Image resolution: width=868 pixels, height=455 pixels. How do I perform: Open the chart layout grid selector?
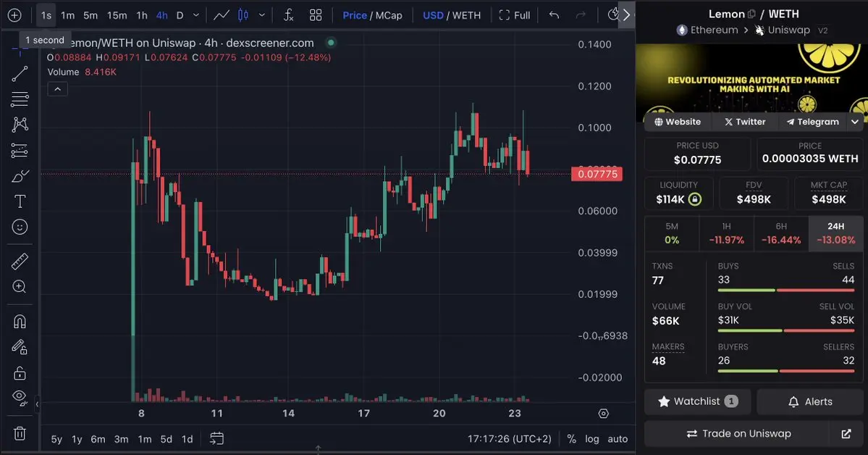(316, 15)
